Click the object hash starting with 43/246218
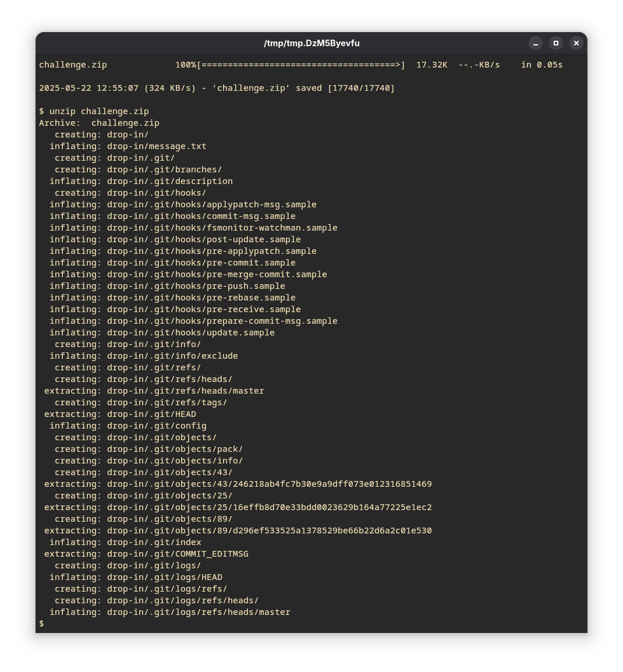Viewport: 623px width, 672px height. pos(269,484)
